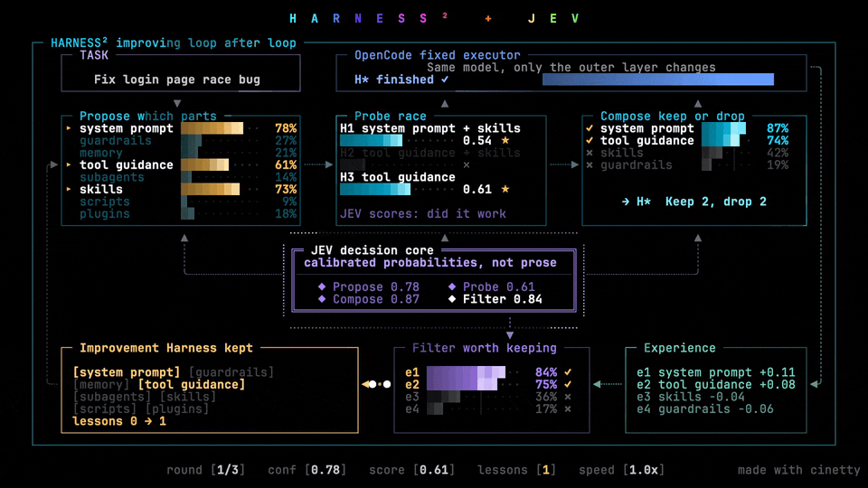868x488 pixels.
Task: Click the star next to score 0.54
Action: [505, 141]
